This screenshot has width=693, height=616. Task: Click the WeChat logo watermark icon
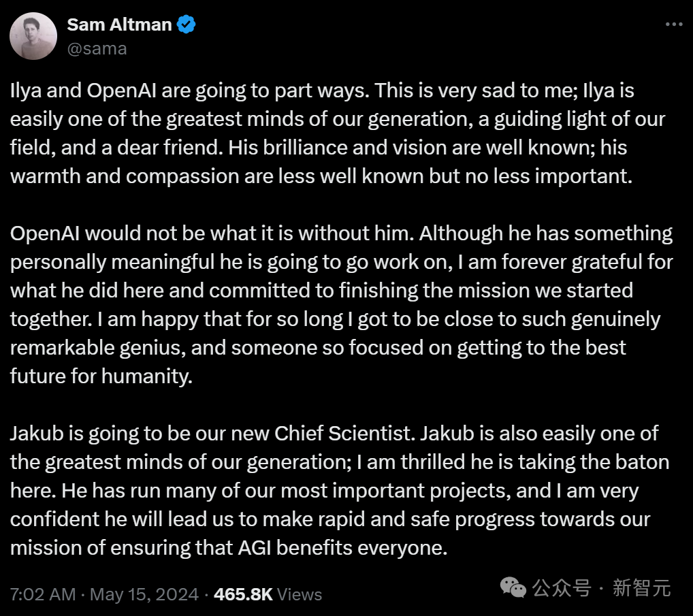[513, 587]
